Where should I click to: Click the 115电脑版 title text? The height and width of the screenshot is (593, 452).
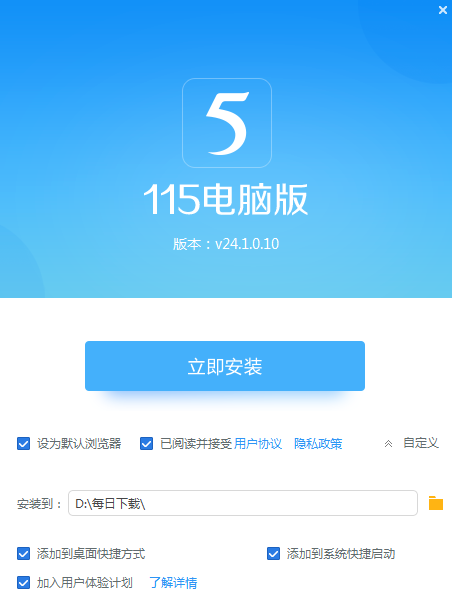[226, 199]
